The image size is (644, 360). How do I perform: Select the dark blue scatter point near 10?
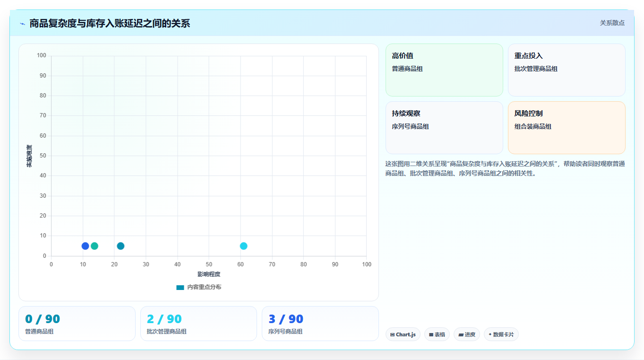pos(85,246)
